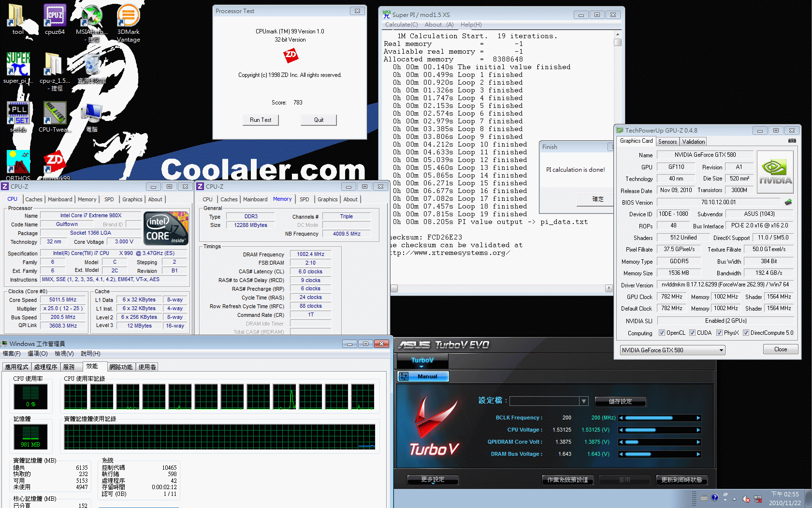This screenshot has height=508, width=812.
Task: Click the network tray icon
Action: [758, 498]
